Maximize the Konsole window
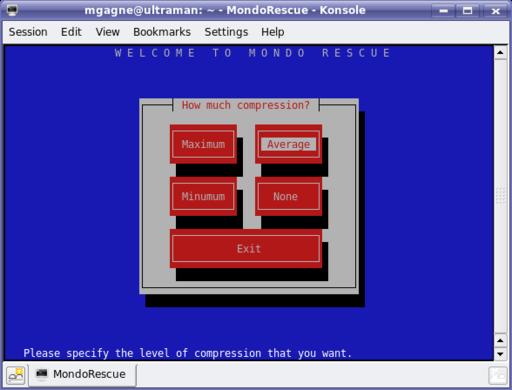Image resolution: width=512 pixels, height=390 pixels. (468, 11)
